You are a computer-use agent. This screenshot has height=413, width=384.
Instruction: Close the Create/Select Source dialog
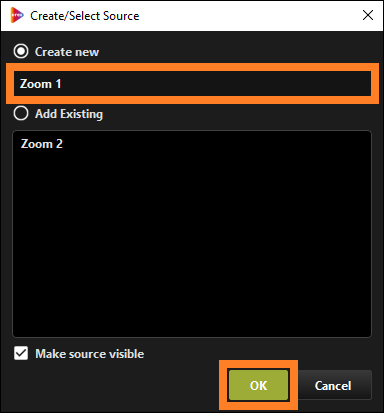[368, 15]
